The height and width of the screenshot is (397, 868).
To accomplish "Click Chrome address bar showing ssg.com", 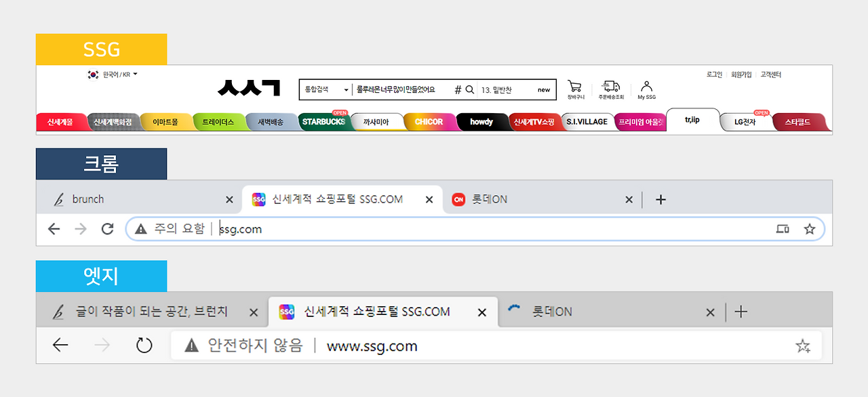I will click(475, 229).
